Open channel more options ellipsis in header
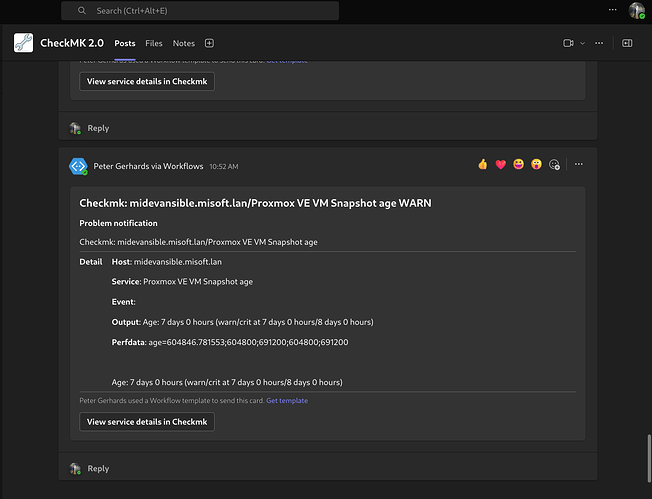Screen dimensions: 652x499 click(599, 43)
